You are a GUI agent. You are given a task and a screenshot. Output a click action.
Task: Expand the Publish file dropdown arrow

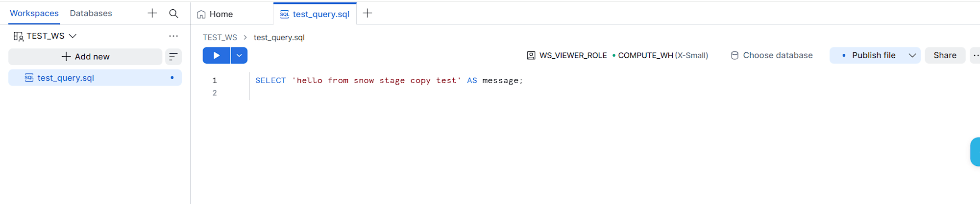pyautogui.click(x=912, y=55)
